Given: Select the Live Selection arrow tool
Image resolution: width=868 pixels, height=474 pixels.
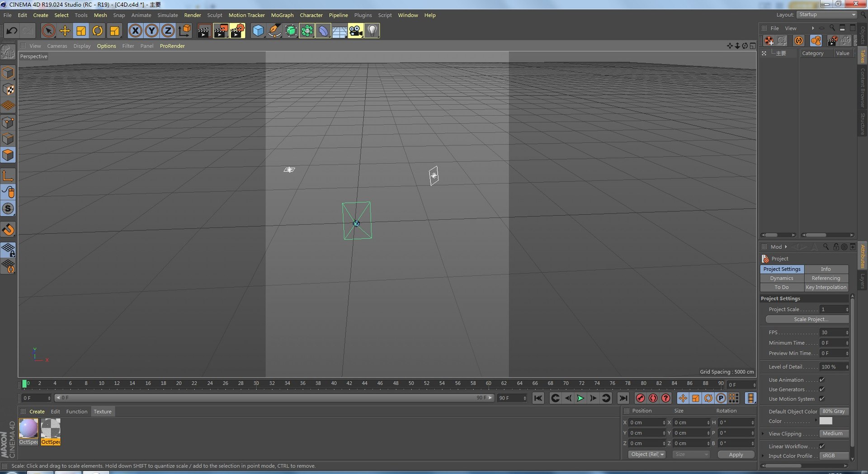Looking at the screenshot, I should pos(48,31).
